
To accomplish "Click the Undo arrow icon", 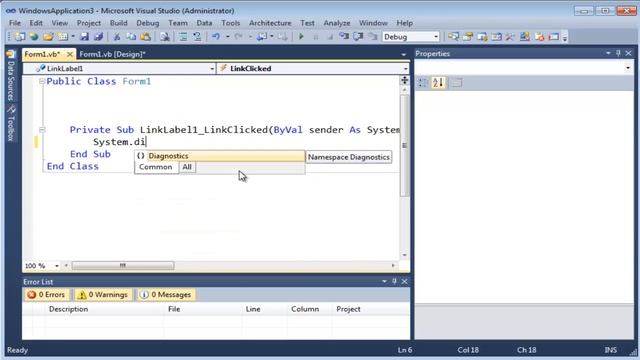I will (x=216, y=37).
